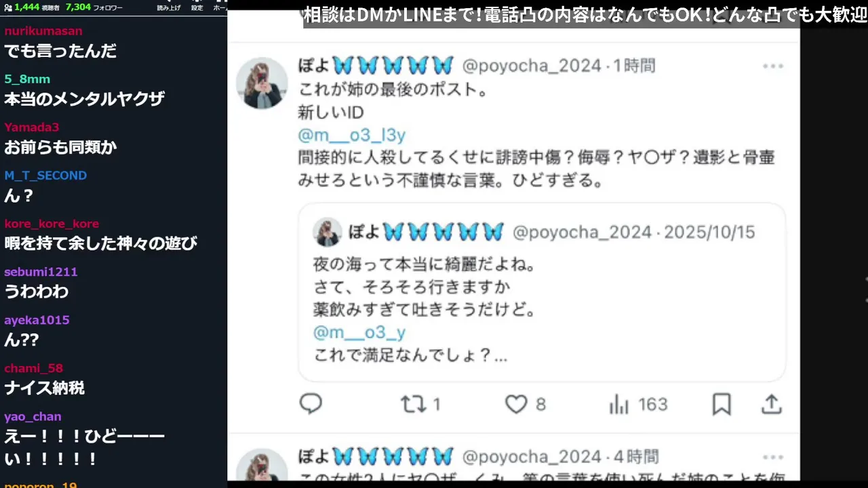This screenshot has height=488, width=868.
Task: Follow the @m__o3_l3y mention link
Action: 351,136
